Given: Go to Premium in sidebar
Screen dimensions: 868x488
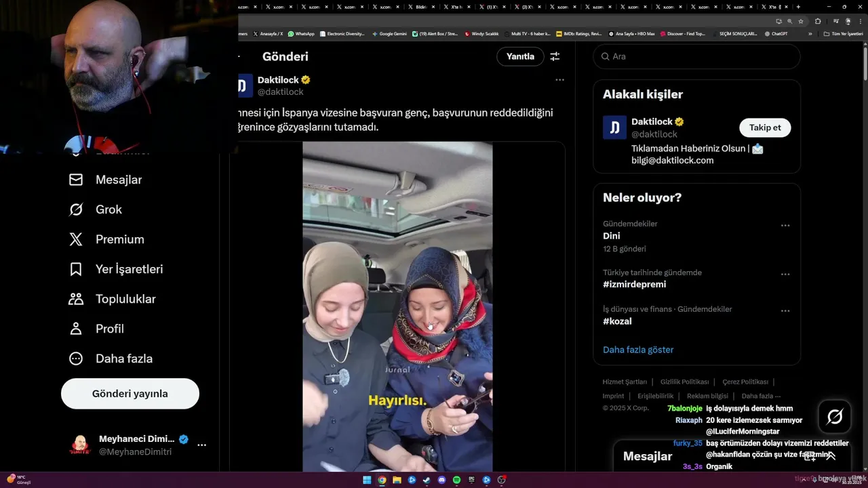Looking at the screenshot, I should pos(106,239).
